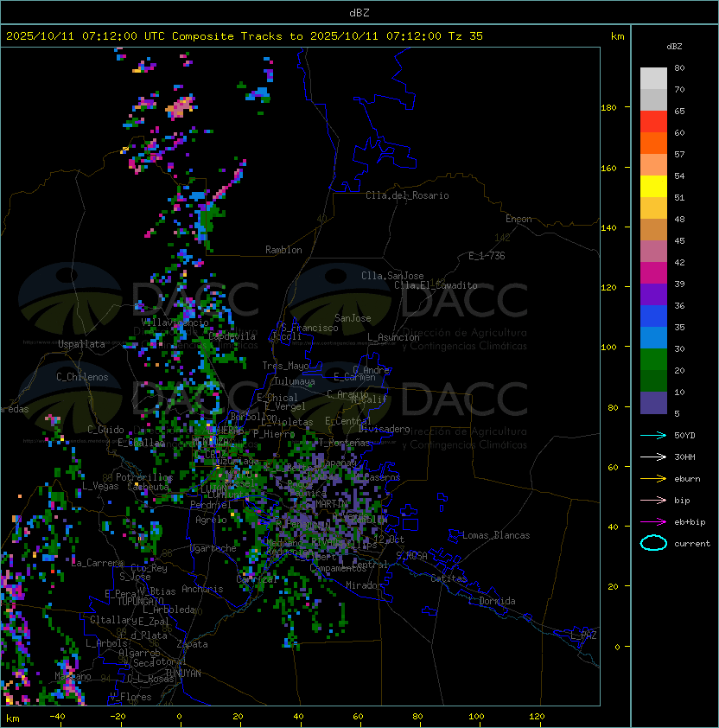Viewport: 719px width, 728px height.
Task: Click the 'L_Dormida' map label
Action: click(x=492, y=601)
